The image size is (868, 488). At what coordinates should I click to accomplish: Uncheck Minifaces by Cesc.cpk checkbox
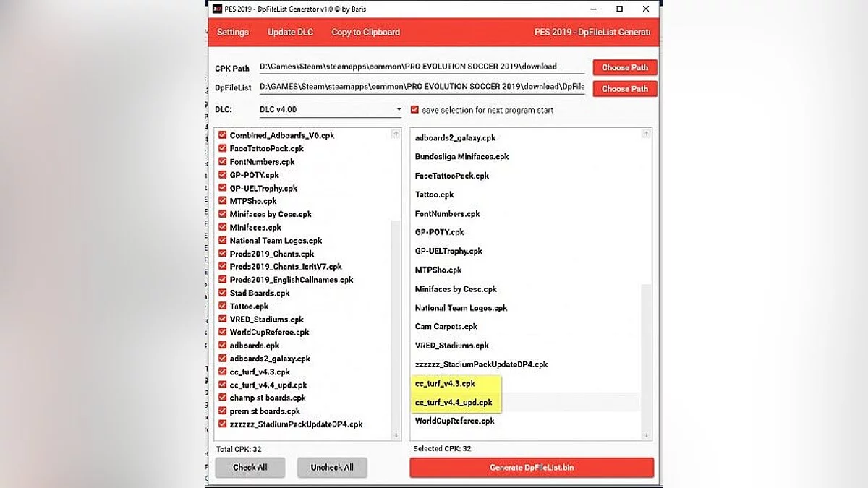tap(223, 214)
